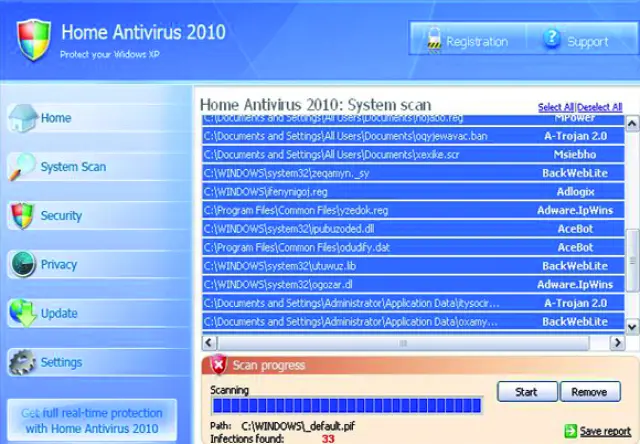Click the Settings gear icon
Viewport: 640px width, 444px height.
pos(22,362)
